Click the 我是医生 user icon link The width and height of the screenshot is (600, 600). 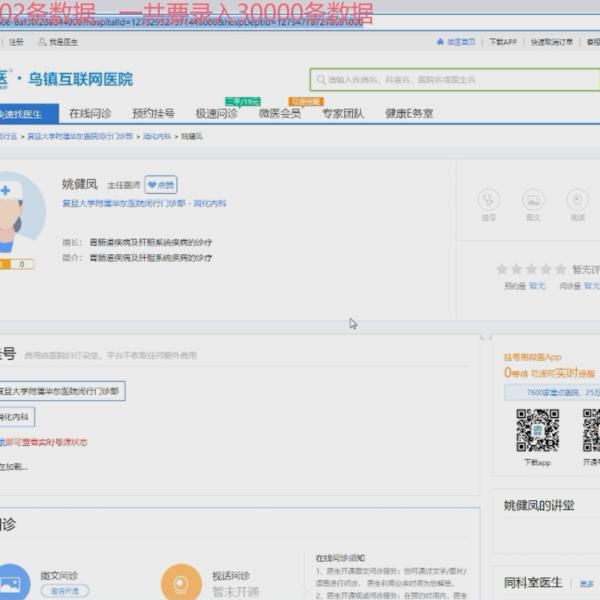56,42
